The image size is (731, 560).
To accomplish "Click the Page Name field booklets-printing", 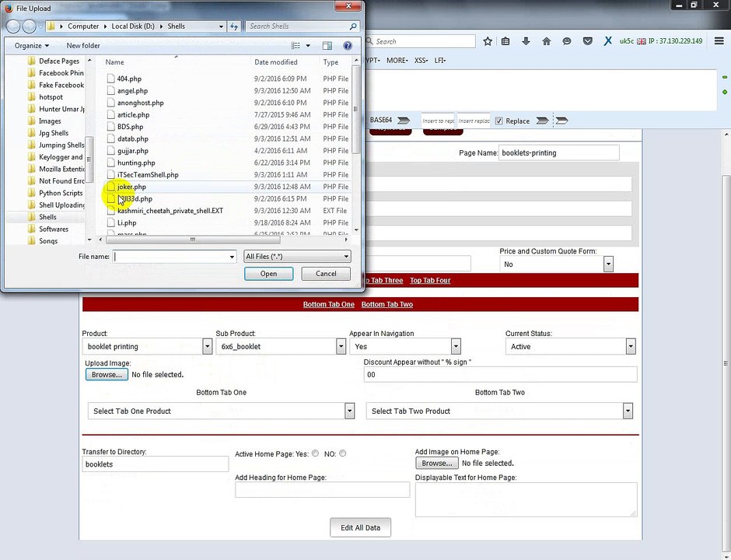I will (x=559, y=153).
